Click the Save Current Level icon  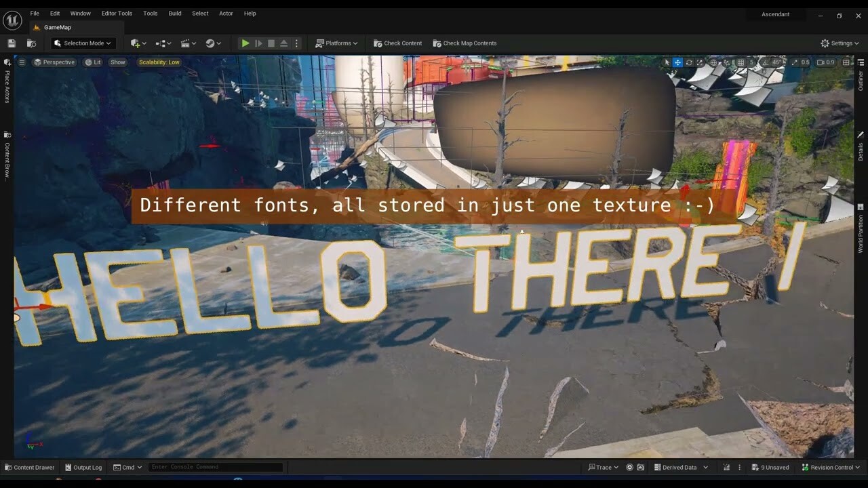pyautogui.click(x=11, y=43)
